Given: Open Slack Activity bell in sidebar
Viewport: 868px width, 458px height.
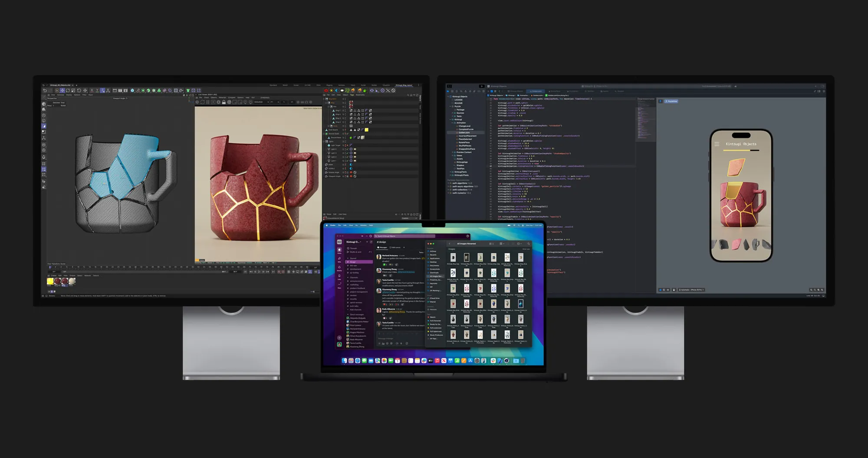Looking at the screenshot, I should 339,268.
